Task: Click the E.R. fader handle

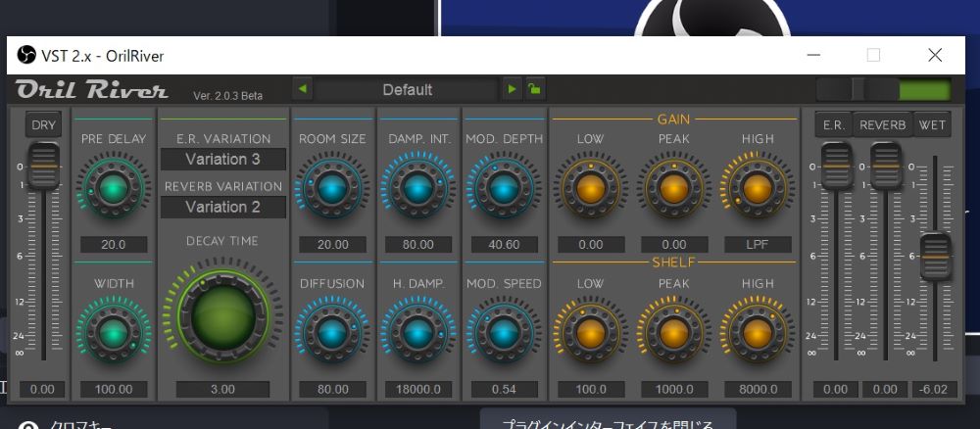Action: click(836, 167)
